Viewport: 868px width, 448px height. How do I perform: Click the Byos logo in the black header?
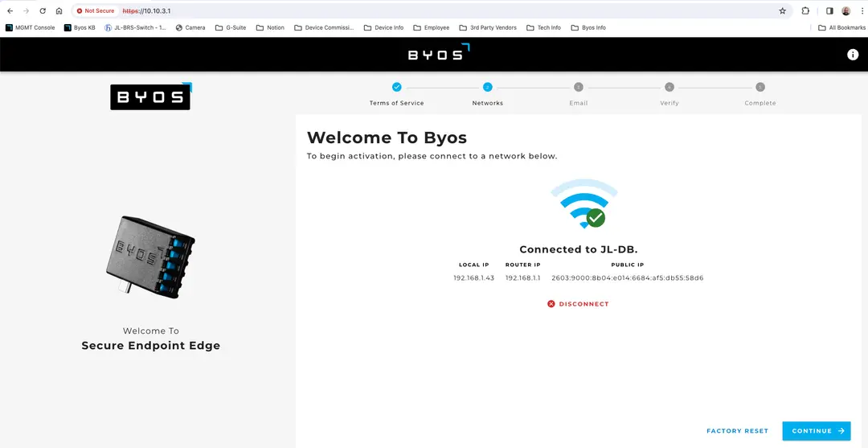(x=439, y=53)
